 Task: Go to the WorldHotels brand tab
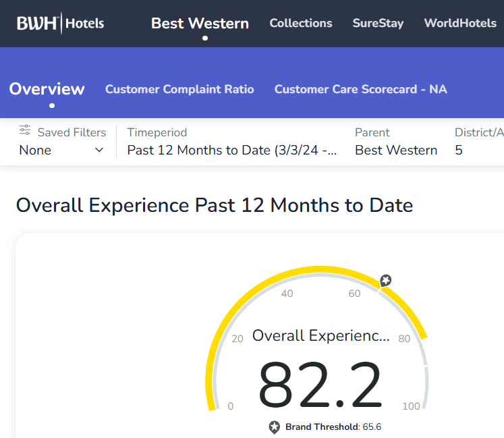(x=460, y=23)
